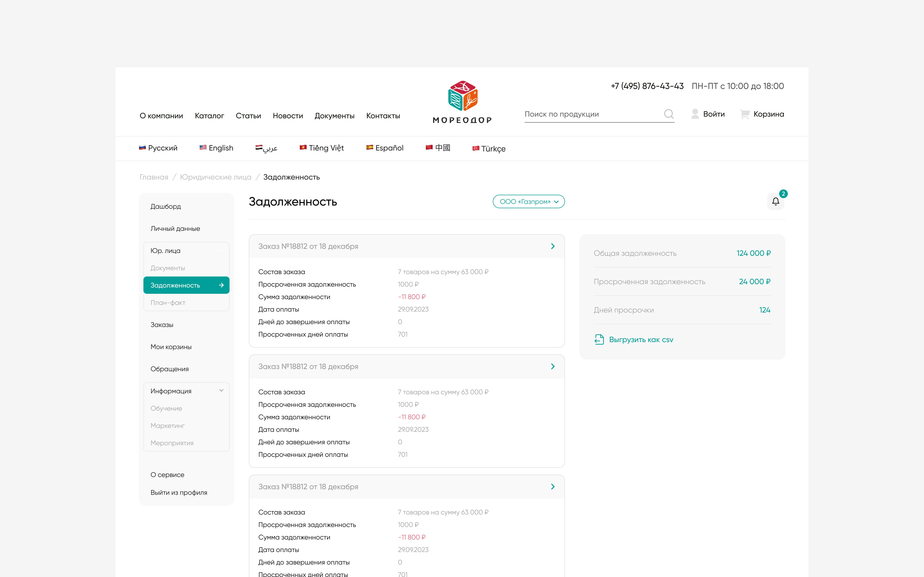Expand the first order №18812 chevron

pyautogui.click(x=552, y=246)
